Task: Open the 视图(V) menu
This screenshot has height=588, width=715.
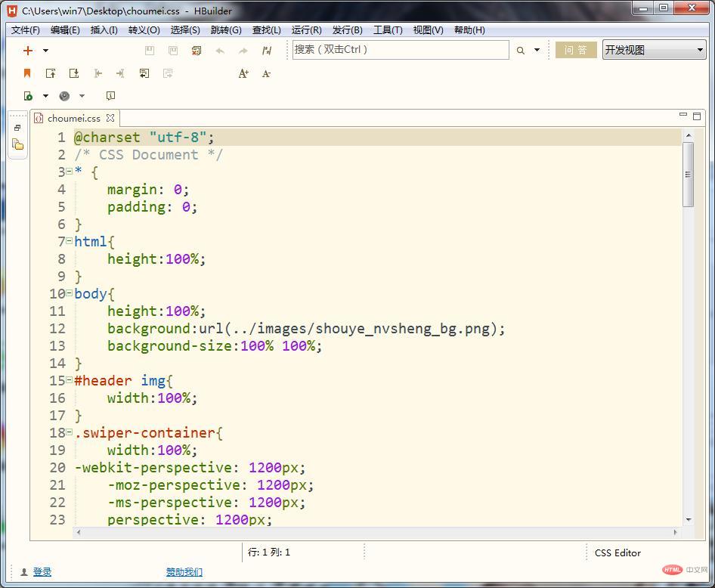Action: pos(429,30)
